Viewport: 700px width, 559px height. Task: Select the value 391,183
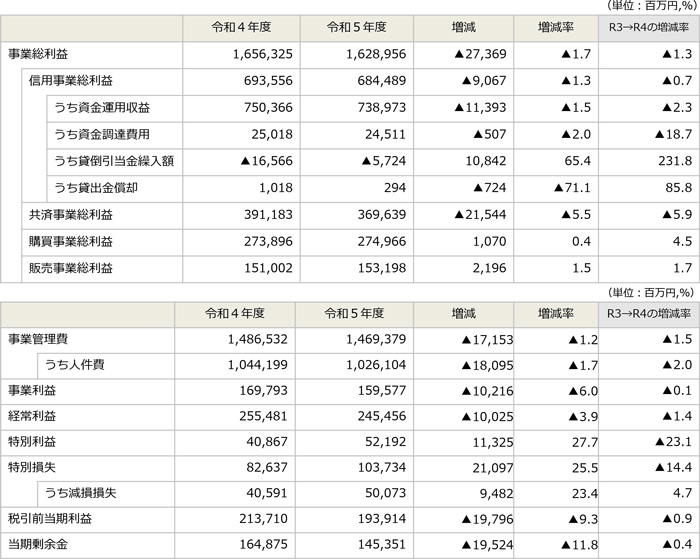[x=268, y=215]
